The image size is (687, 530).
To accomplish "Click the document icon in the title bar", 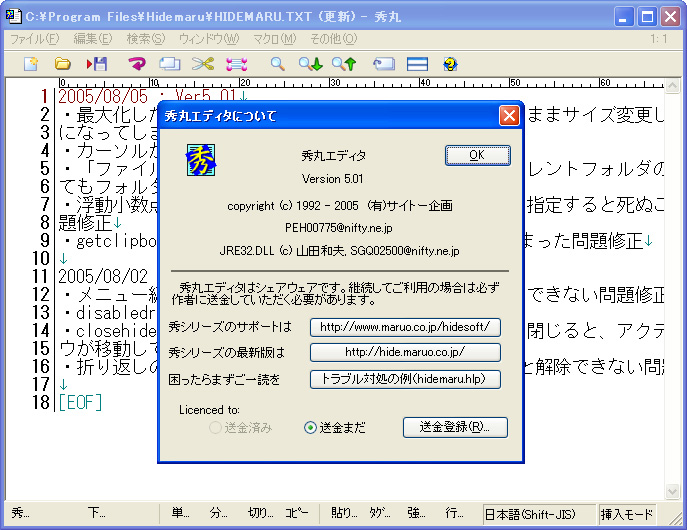I will click(14, 16).
